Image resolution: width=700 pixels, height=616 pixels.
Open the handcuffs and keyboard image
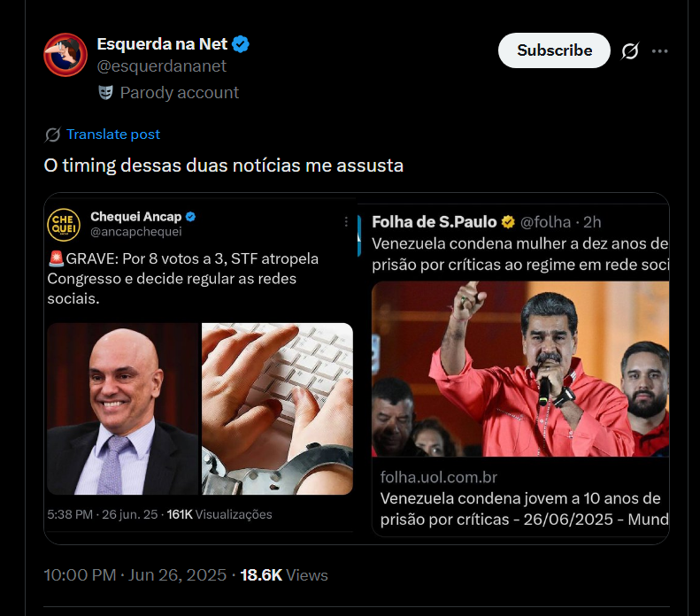(277, 409)
